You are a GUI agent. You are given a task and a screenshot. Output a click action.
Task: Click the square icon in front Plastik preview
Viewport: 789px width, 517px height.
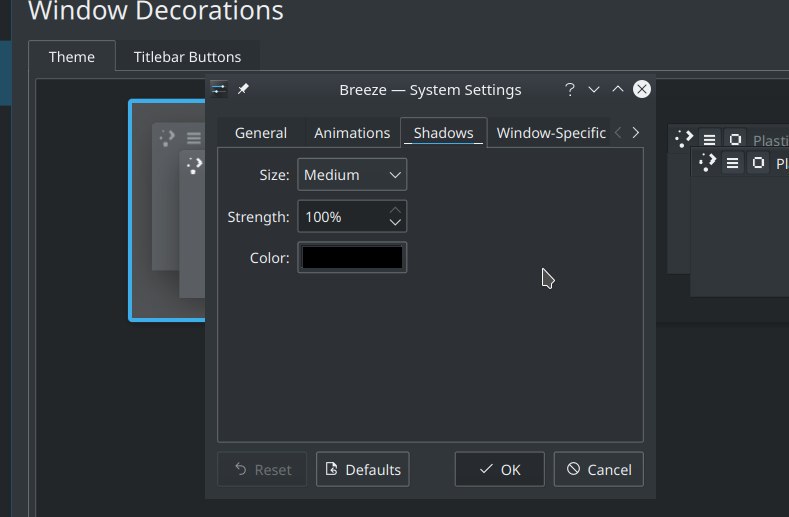[x=758, y=163]
